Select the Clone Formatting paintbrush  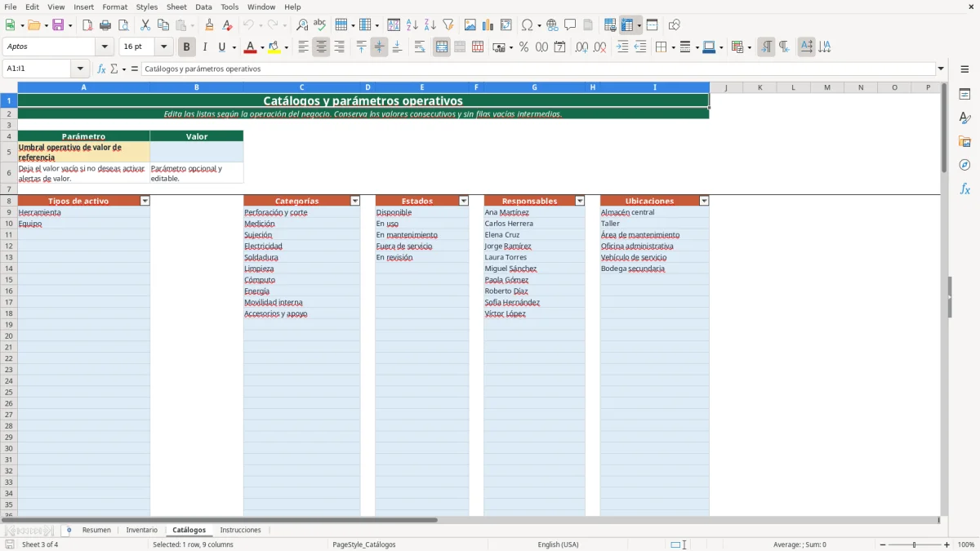209,25
